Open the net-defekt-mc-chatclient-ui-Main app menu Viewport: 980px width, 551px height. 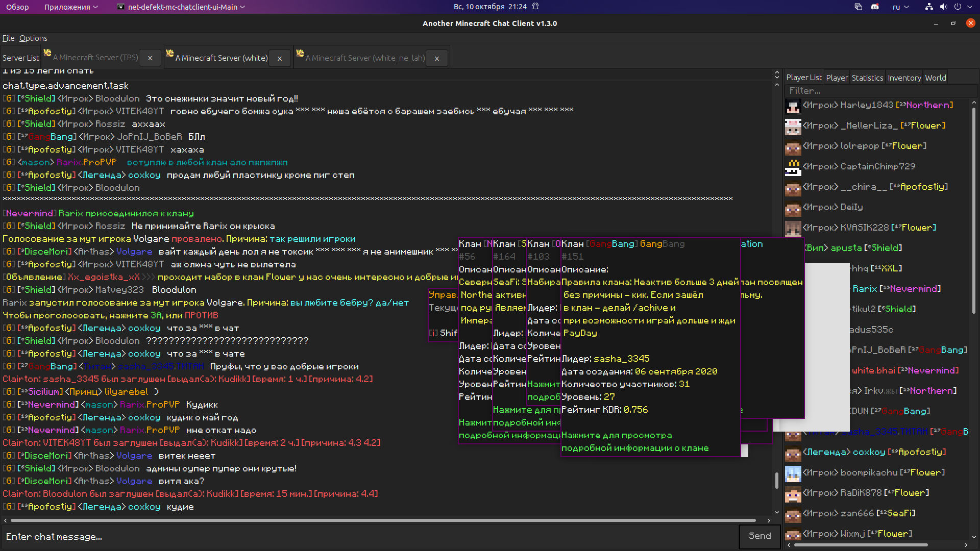point(181,7)
